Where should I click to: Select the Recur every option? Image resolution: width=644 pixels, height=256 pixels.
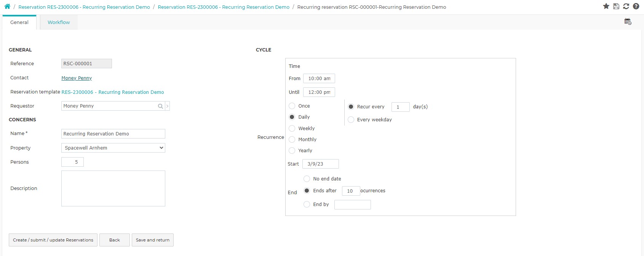(x=351, y=107)
